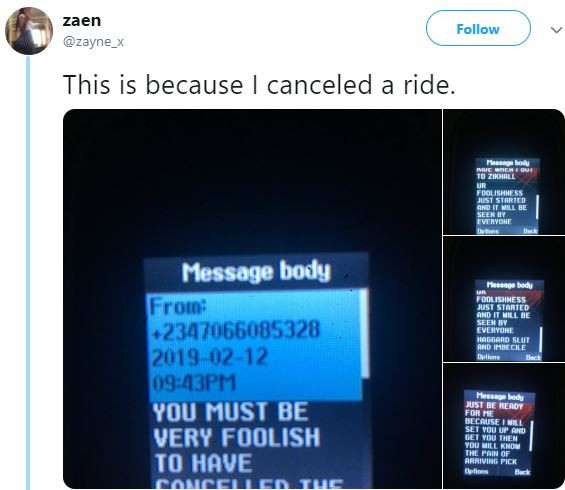
Task: Open zaen's profile picture avatar
Action: click(x=29, y=31)
